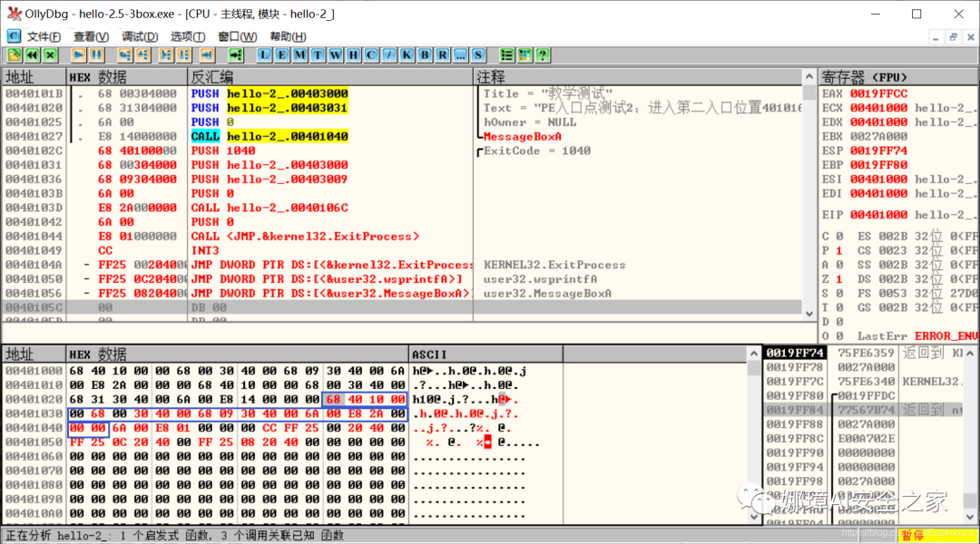Click the Trace into icon
Image resolution: width=980 pixels, height=544 pixels.
click(166, 55)
